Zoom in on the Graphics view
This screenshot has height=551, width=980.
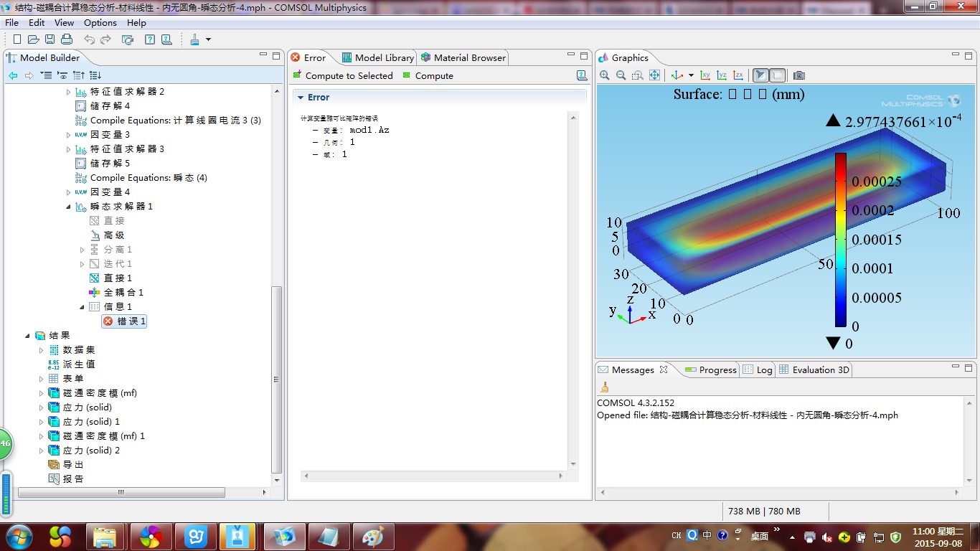click(x=605, y=75)
